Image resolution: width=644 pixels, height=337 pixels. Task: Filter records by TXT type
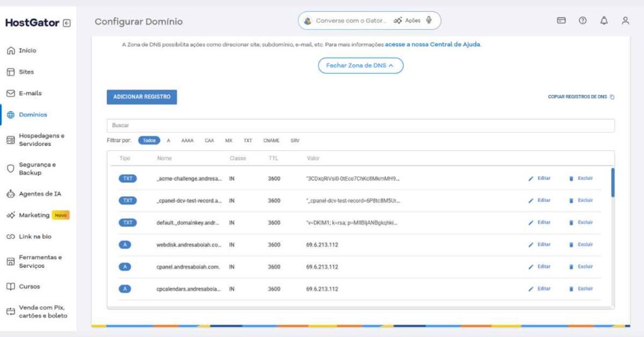pyautogui.click(x=248, y=140)
